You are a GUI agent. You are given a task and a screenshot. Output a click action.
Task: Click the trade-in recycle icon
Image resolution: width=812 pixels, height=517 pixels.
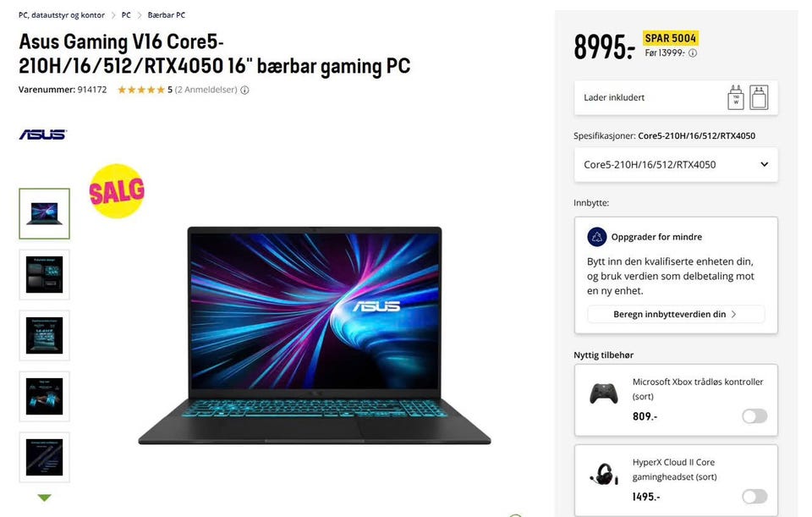pos(596,237)
